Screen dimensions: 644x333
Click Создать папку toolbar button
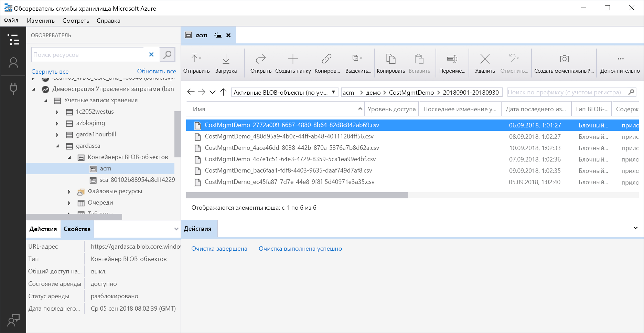coord(293,63)
